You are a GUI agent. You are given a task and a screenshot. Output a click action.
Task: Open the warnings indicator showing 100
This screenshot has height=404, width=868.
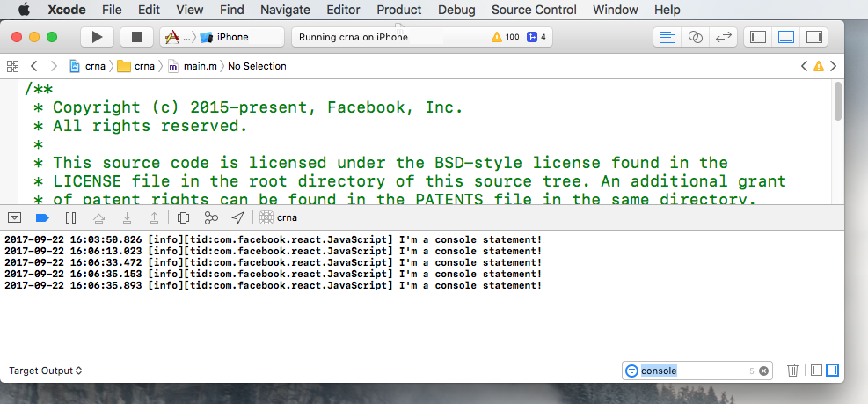click(506, 37)
